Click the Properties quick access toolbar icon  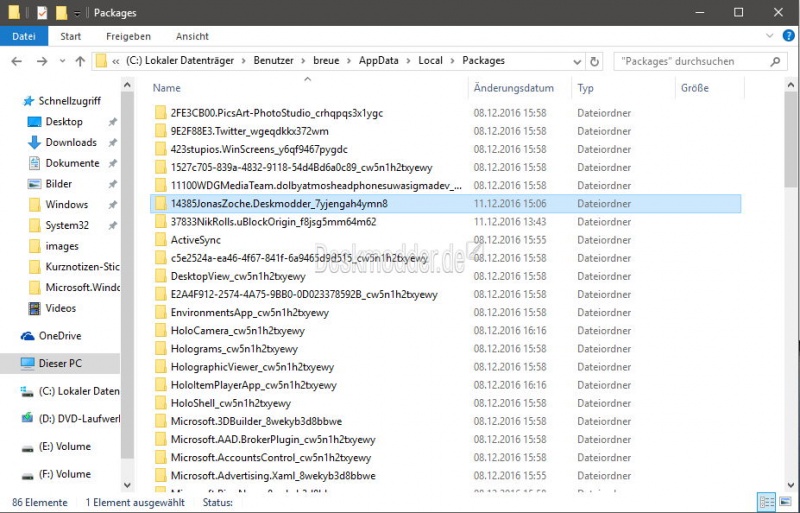pyautogui.click(x=41, y=13)
